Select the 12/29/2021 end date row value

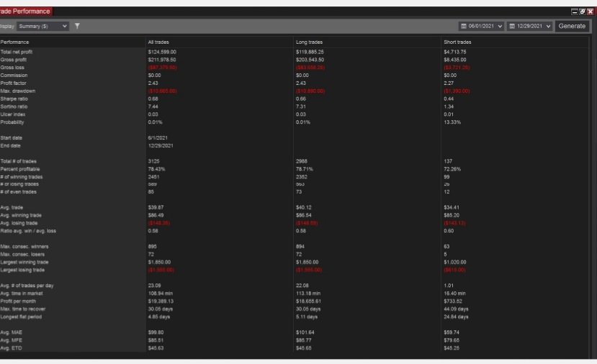[x=161, y=146]
